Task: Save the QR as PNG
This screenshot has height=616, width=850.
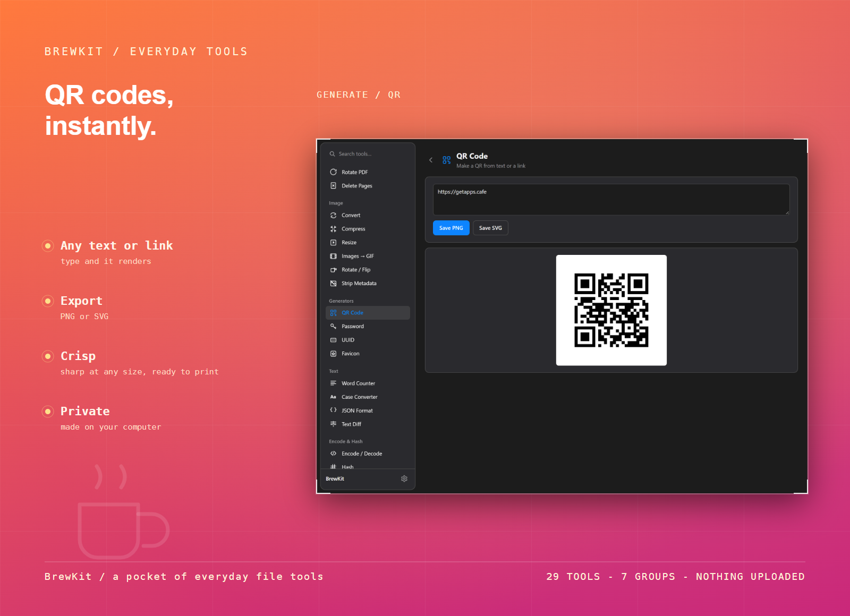Action: (451, 228)
